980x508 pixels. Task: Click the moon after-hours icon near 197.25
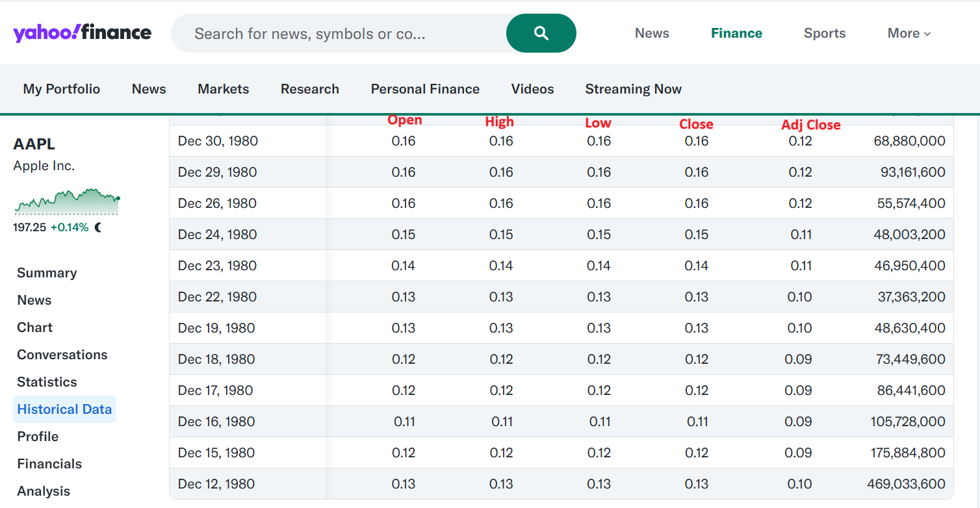(x=98, y=227)
